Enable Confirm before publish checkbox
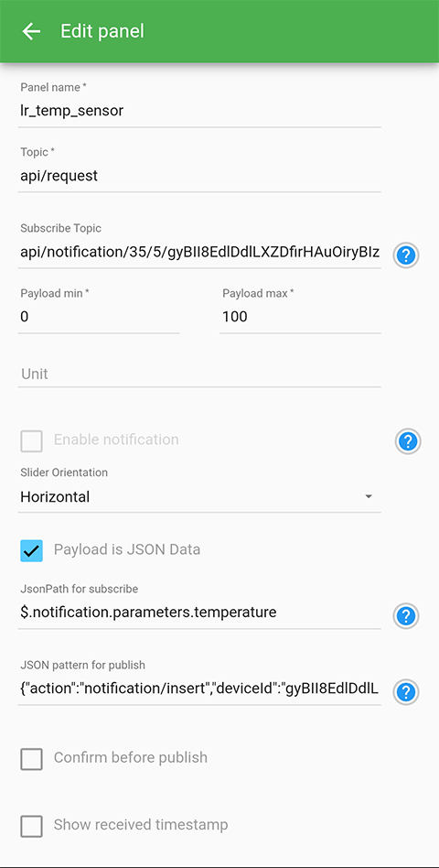 (31, 759)
